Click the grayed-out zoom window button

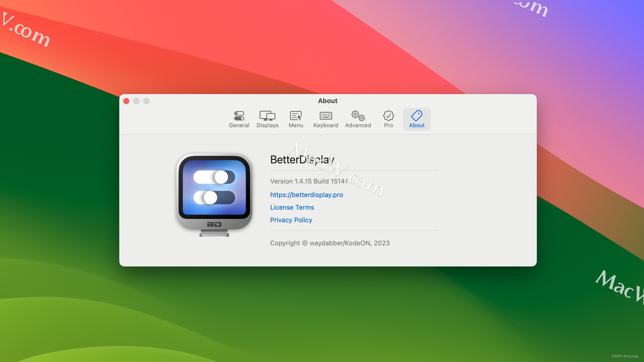[147, 101]
